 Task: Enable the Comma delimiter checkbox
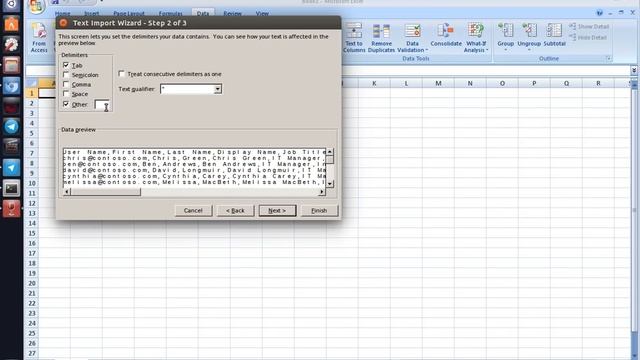[x=66, y=84]
